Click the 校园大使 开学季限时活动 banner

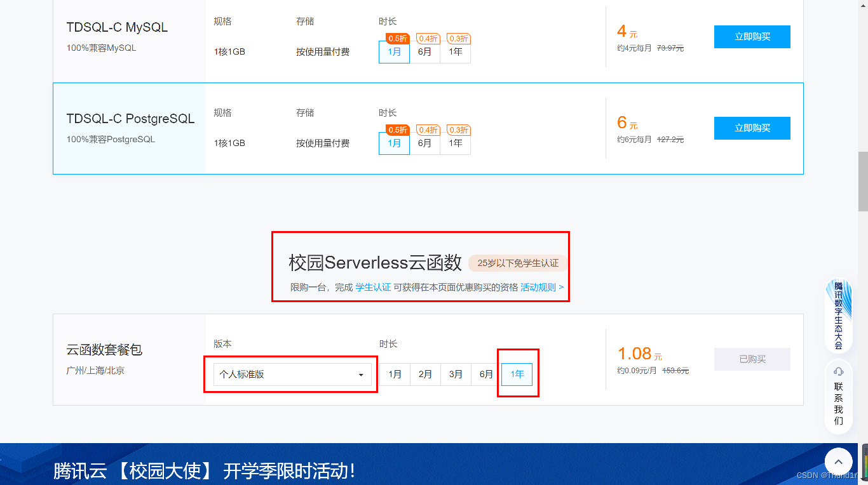(x=429, y=464)
